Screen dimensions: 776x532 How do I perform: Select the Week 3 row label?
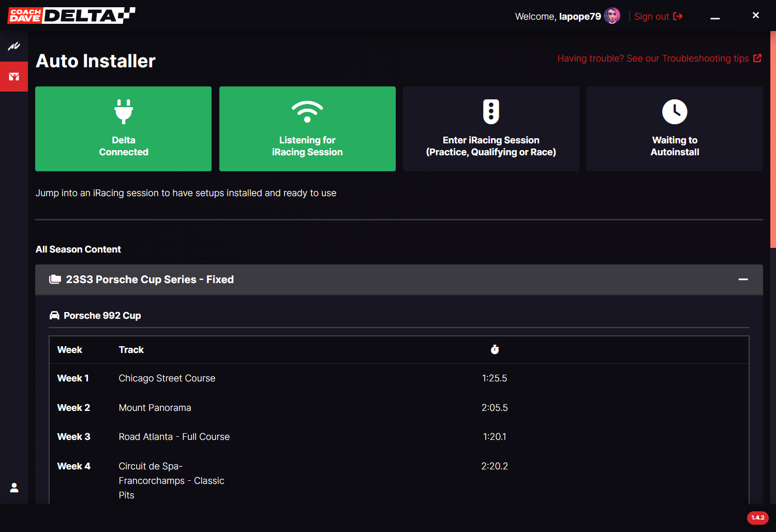click(x=73, y=437)
